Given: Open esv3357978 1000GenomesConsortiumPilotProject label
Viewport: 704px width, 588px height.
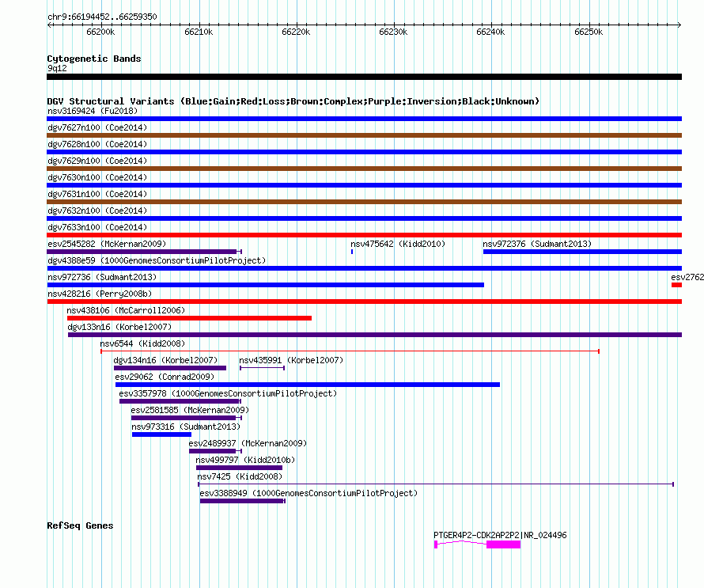Looking at the screenshot, I should coord(228,393).
